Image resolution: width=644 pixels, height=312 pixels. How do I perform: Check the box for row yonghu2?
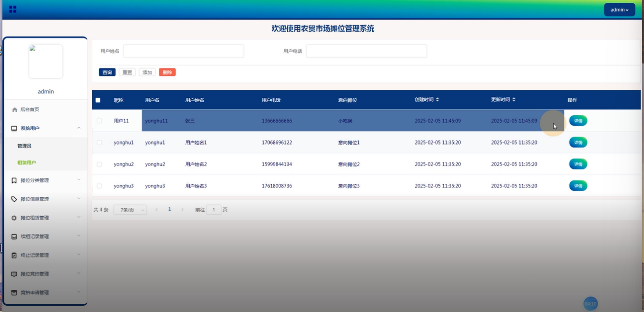(x=99, y=164)
